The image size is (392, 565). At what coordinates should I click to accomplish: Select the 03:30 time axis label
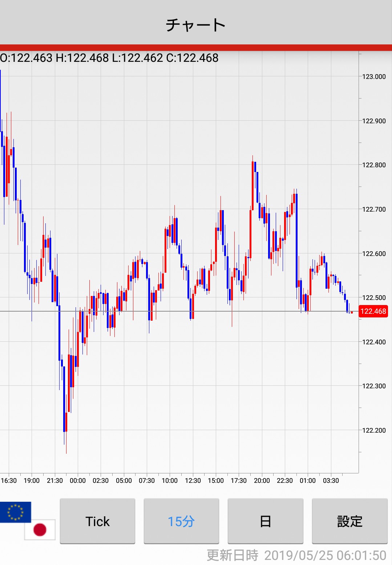click(x=331, y=480)
